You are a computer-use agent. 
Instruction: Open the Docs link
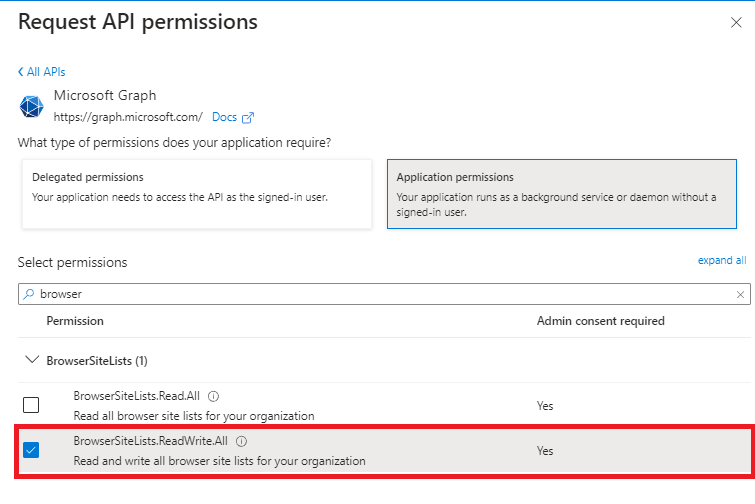pyautogui.click(x=224, y=118)
